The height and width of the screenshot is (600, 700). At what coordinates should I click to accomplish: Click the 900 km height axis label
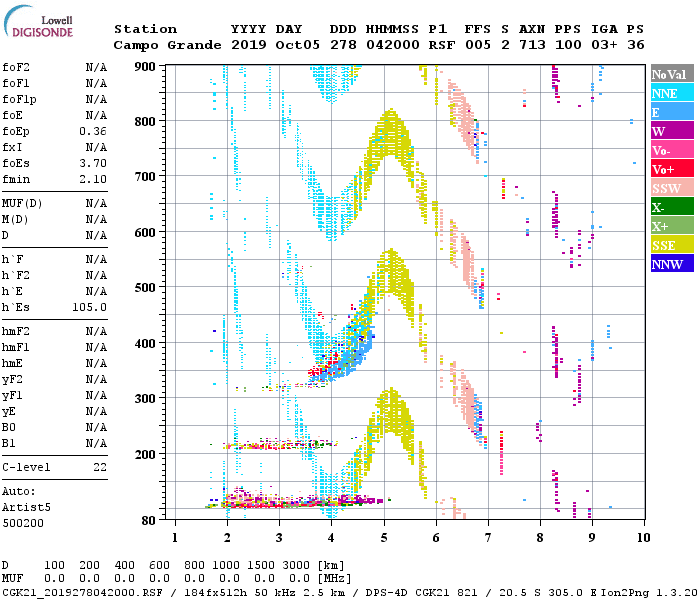pyautogui.click(x=145, y=67)
